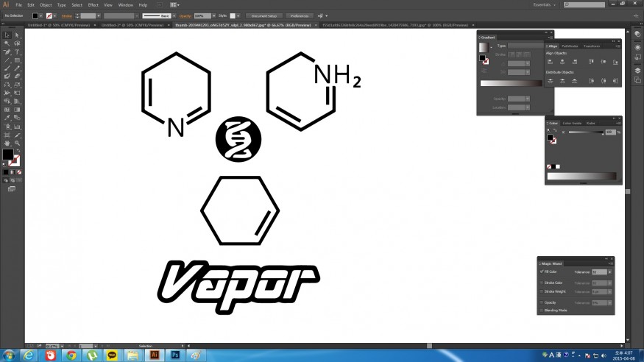Click the grayscale ramp in Color panel
This screenshot has width=644, height=362.
[x=582, y=175]
